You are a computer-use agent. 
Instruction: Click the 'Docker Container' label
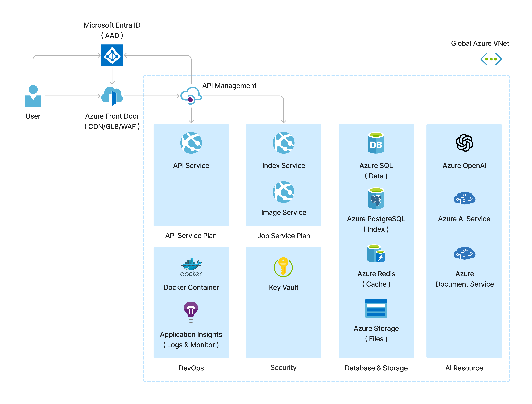[x=191, y=287]
